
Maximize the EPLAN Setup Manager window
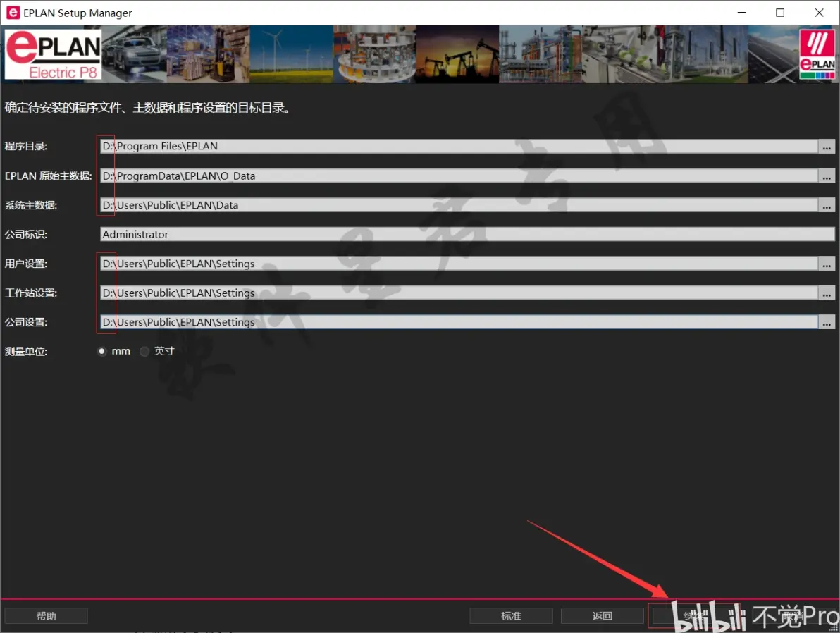coord(780,13)
